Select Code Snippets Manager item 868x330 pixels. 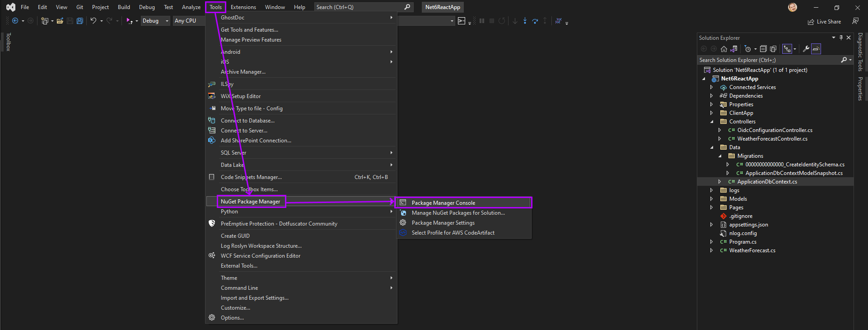coord(301,177)
